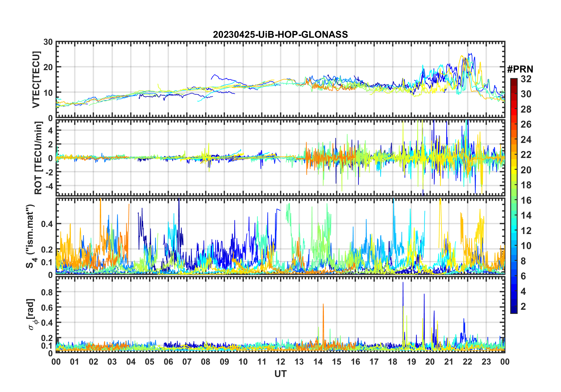561x392 pixels.
Task: Click the VTEC[TECU] y-axis label
Action: tap(36, 80)
